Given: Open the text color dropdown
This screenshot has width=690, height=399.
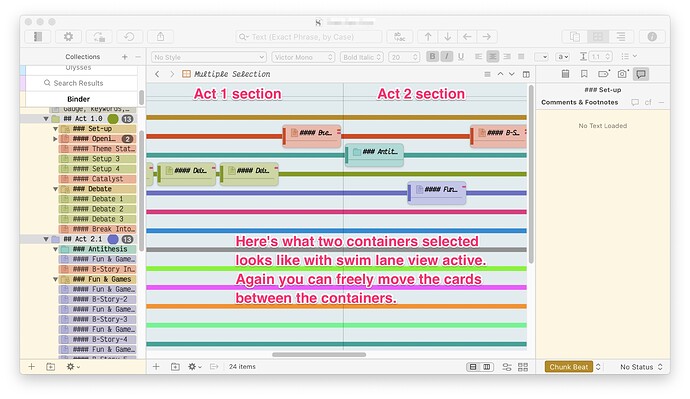Looking at the screenshot, I should tap(541, 57).
